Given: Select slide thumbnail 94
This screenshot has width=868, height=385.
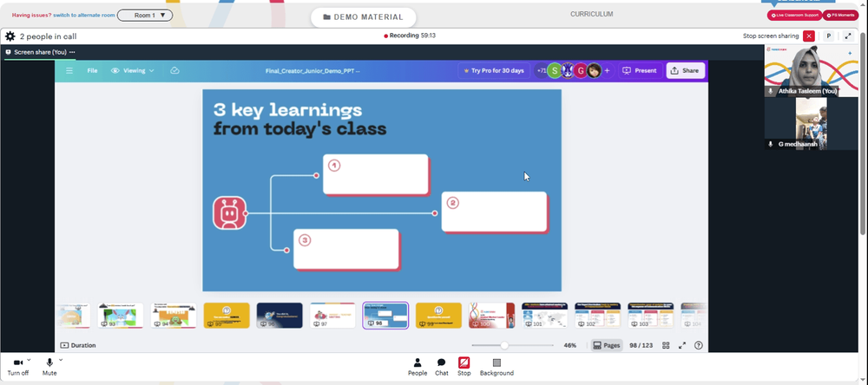Looking at the screenshot, I should pyautogui.click(x=174, y=316).
